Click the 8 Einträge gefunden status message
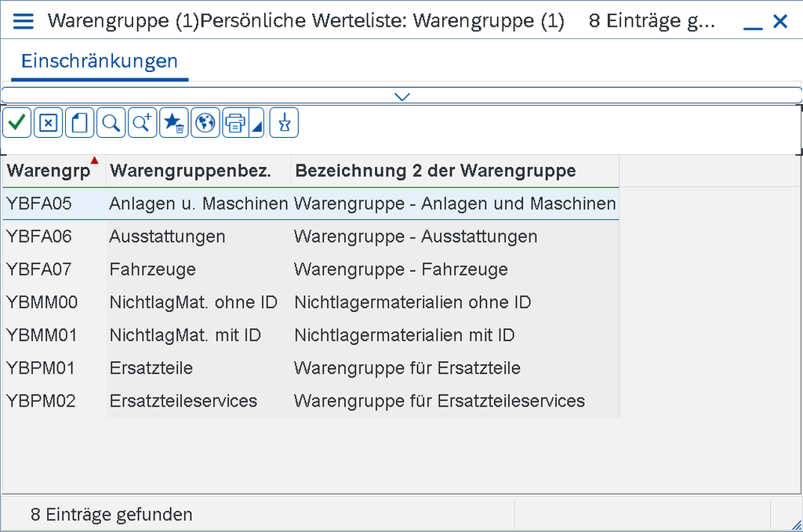 [111, 514]
